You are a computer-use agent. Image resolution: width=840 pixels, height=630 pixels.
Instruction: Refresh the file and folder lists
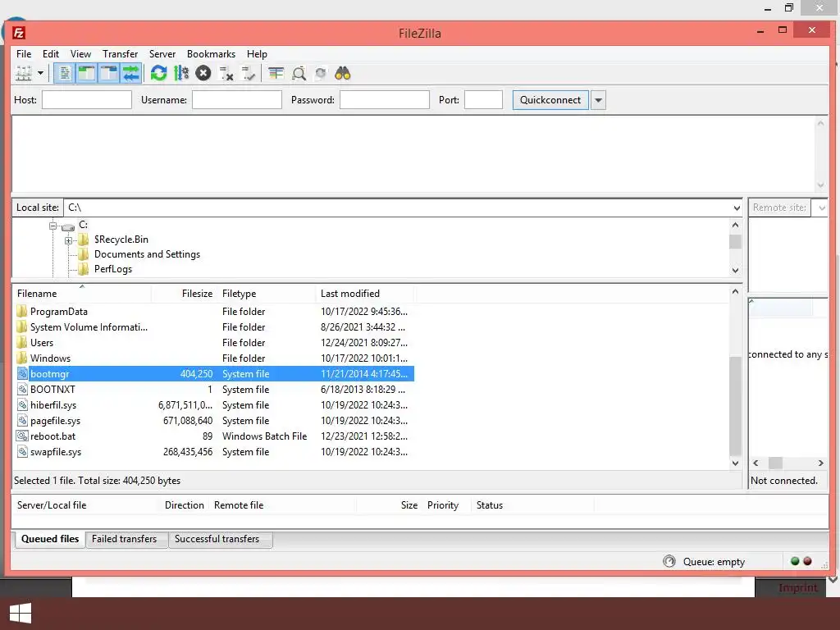pos(158,73)
